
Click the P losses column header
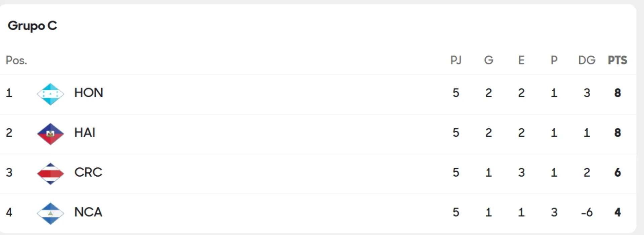[554, 60]
